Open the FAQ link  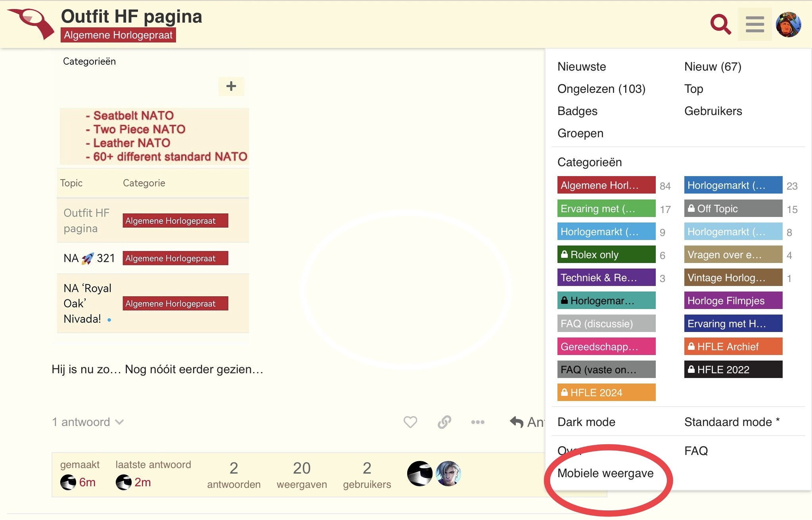click(x=696, y=451)
